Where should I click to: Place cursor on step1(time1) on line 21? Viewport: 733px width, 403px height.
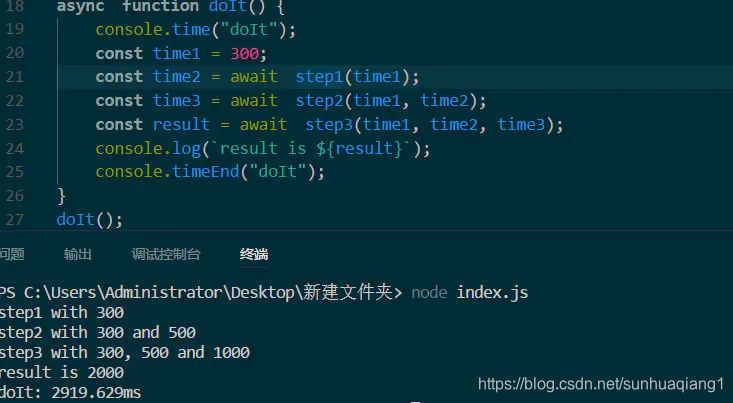(352, 77)
